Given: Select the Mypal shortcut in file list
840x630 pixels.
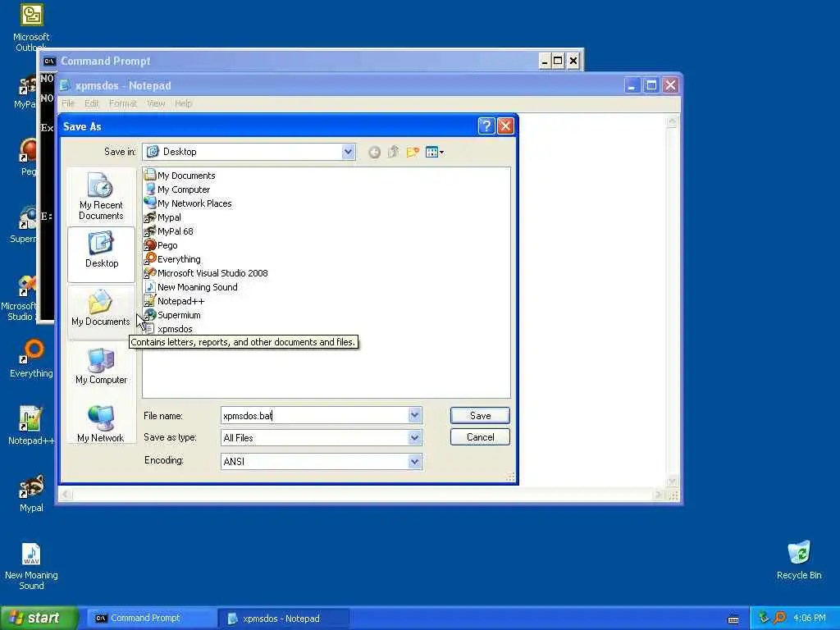Looking at the screenshot, I should tap(162, 217).
